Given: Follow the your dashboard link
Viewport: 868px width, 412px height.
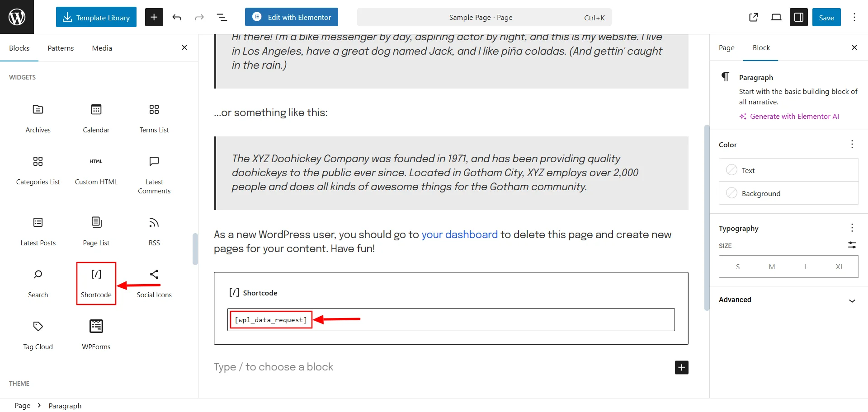Looking at the screenshot, I should pyautogui.click(x=459, y=234).
